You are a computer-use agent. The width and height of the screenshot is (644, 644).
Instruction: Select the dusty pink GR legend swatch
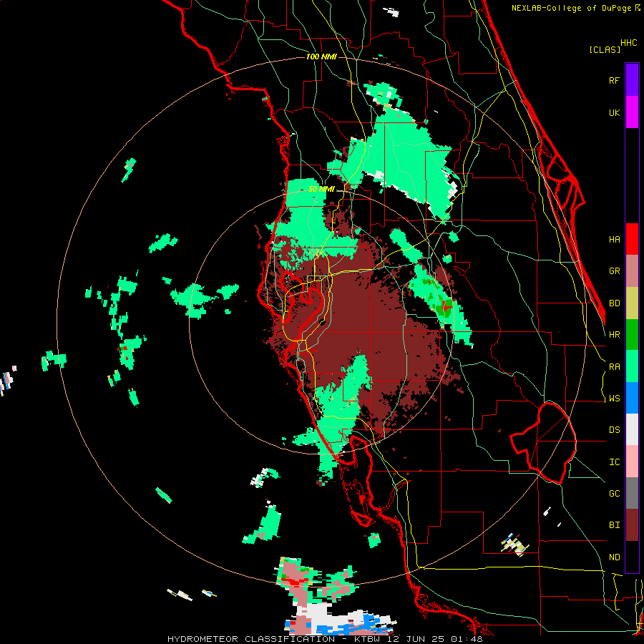(632, 271)
